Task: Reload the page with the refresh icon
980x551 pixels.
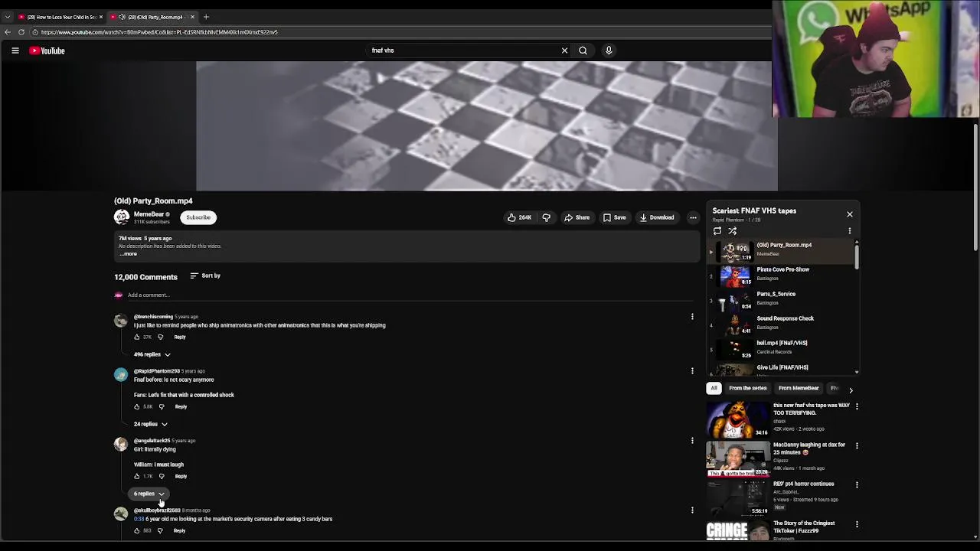Action: 21,32
